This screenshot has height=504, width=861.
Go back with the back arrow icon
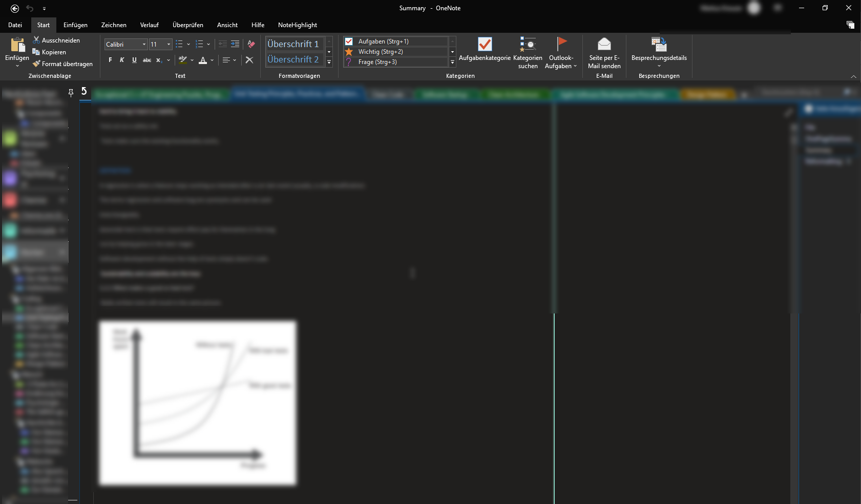(15, 8)
